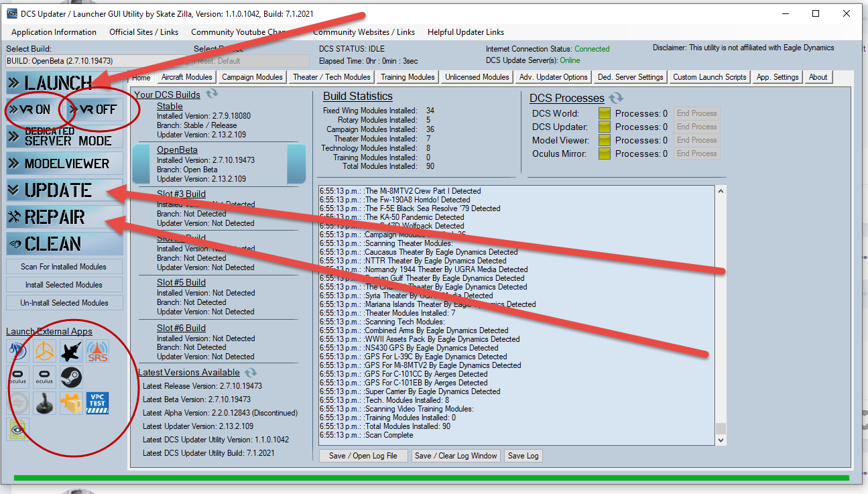Select the Stable build link

(170, 106)
